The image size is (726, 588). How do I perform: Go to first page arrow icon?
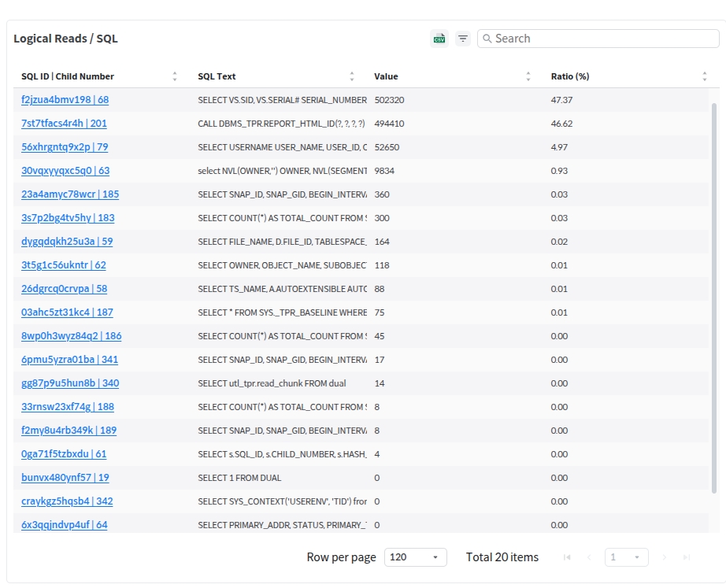tap(567, 557)
